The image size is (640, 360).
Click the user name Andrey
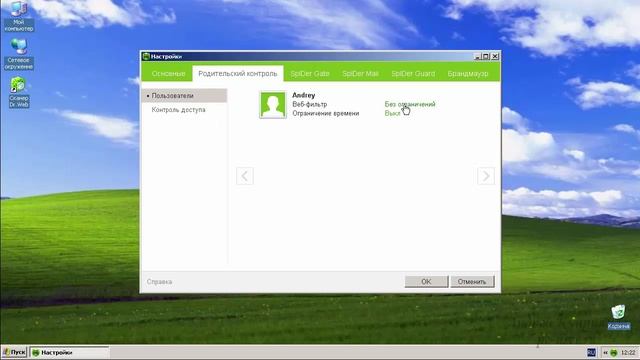(303, 95)
